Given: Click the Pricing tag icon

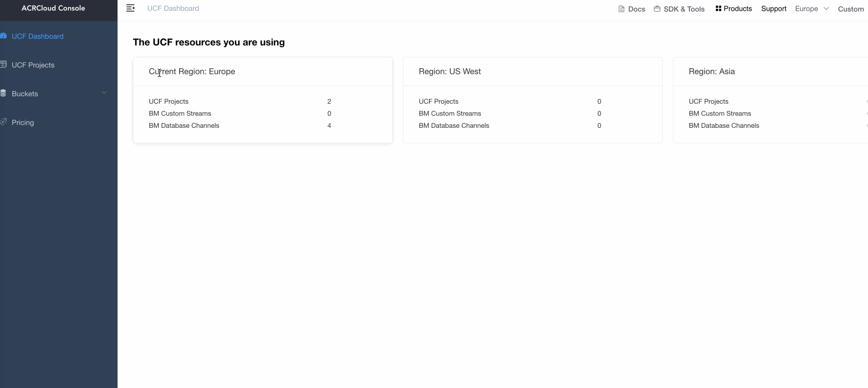Looking at the screenshot, I should (x=3, y=122).
